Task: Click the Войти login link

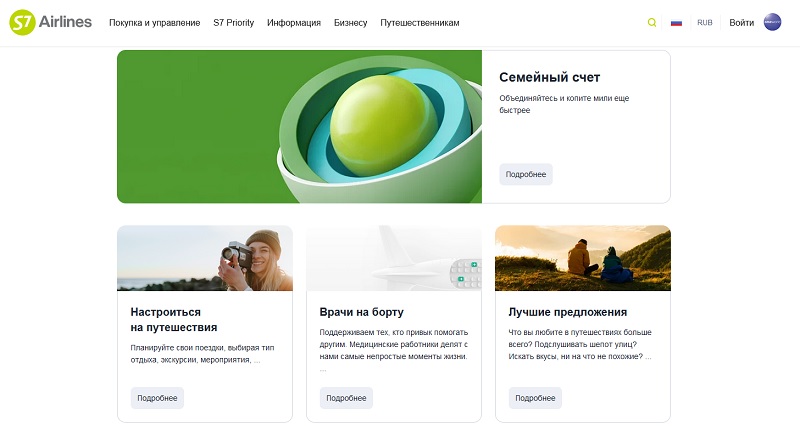Action: [741, 22]
